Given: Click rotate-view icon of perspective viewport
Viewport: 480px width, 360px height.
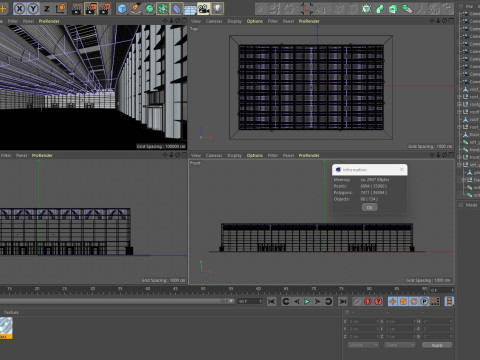Looking at the screenshot, I should tap(177, 21).
